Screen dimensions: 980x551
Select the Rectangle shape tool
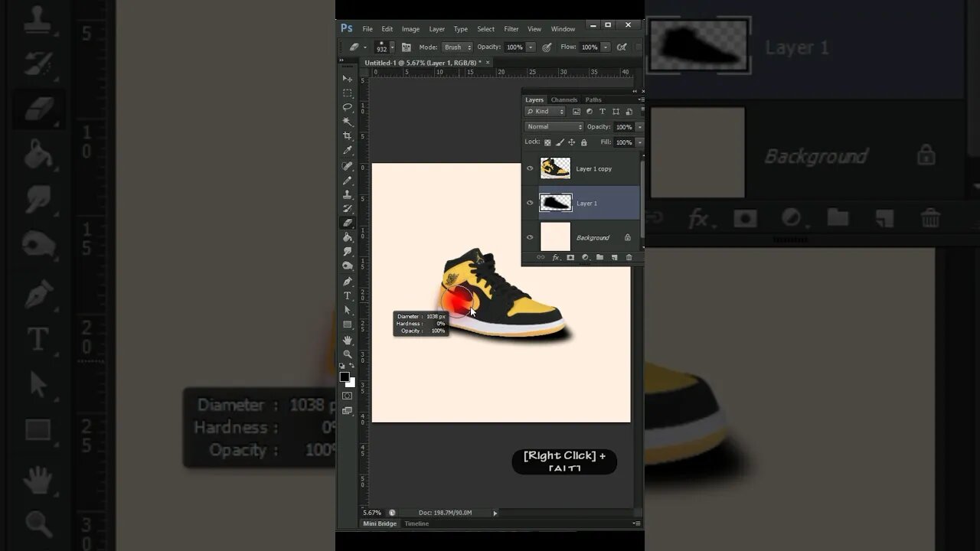347,324
